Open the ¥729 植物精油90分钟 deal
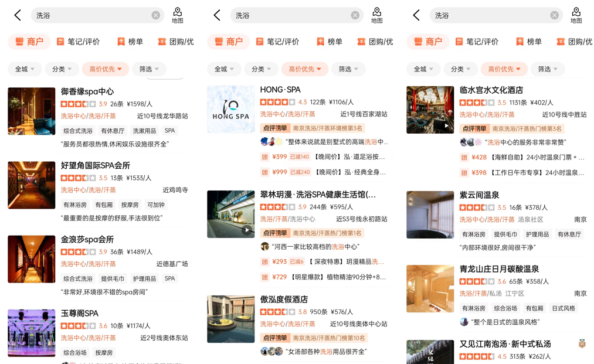Image resolution: width=594 pixels, height=364 pixels. coord(324,277)
